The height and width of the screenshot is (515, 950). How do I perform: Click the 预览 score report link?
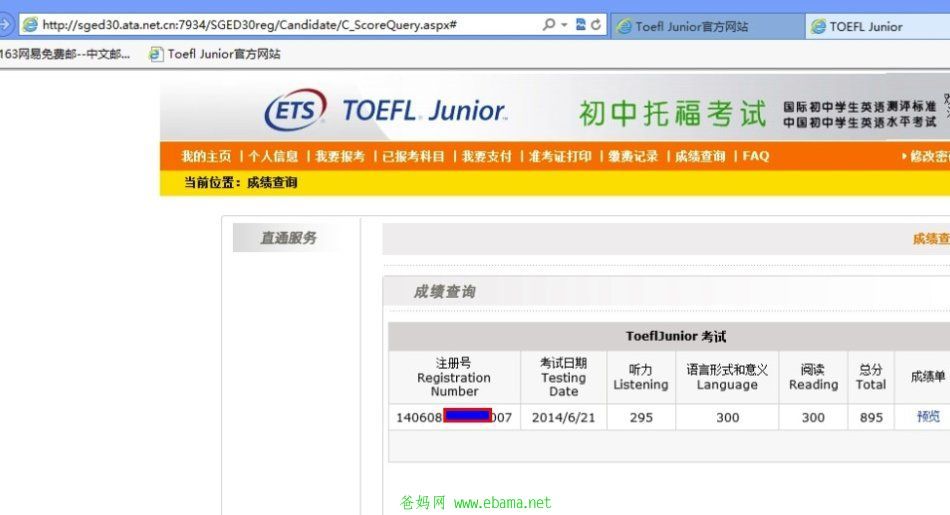click(x=928, y=417)
